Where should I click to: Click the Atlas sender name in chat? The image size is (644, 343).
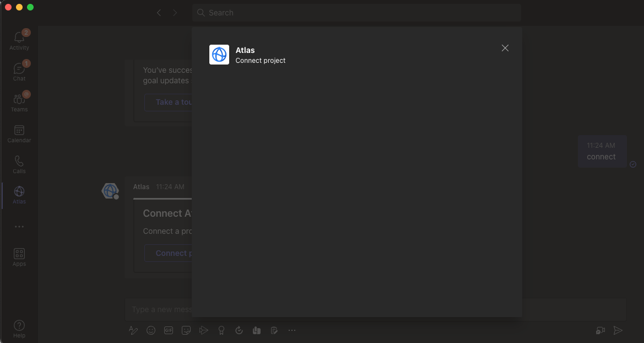[141, 187]
